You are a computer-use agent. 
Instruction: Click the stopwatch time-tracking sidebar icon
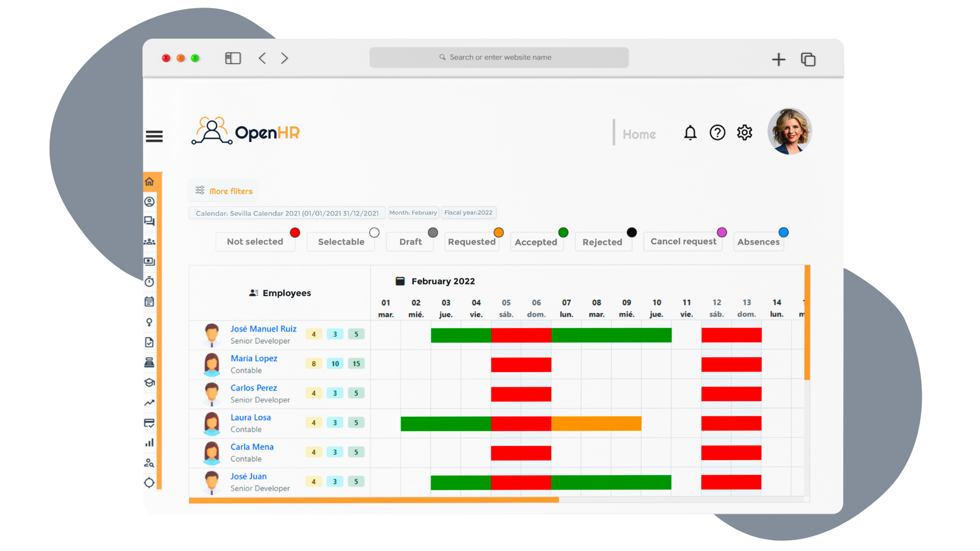click(150, 281)
